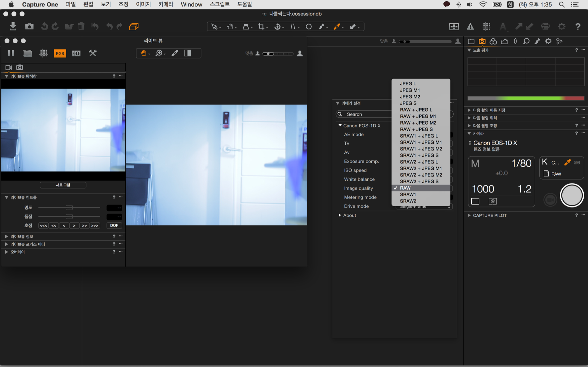
Task: Select the crop tool in toolbar
Action: (x=261, y=27)
